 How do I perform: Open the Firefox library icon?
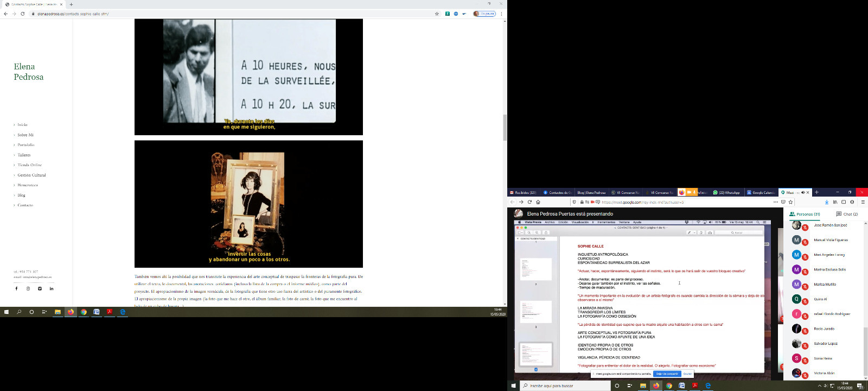pos(835,202)
